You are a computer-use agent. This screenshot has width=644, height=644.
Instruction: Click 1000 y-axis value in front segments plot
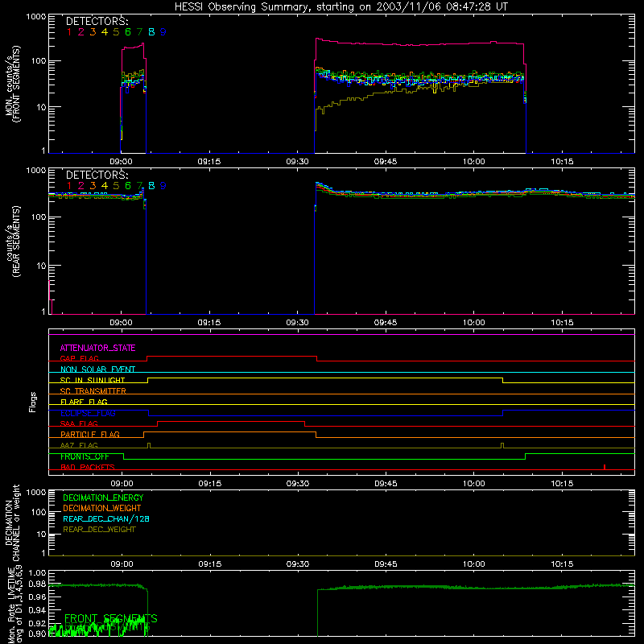36,17
